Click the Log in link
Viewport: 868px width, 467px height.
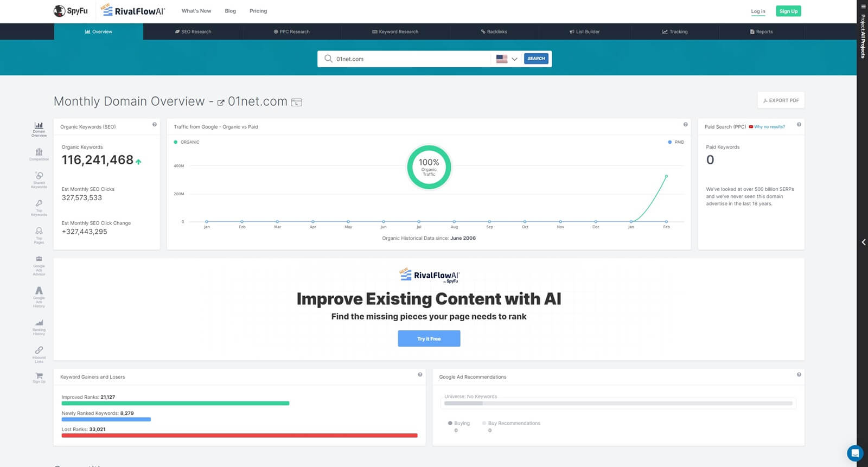758,11
